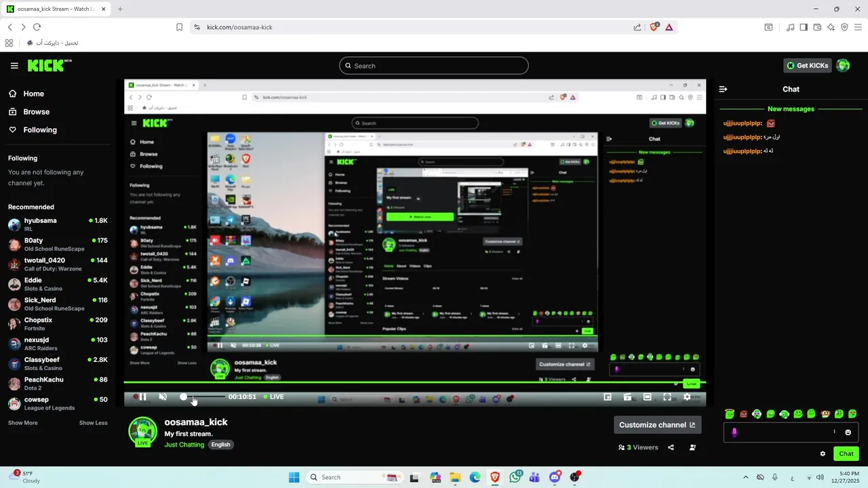Image resolution: width=868 pixels, height=488 pixels.
Task: Open Eddie recommended channel
Action: pyautogui.click(x=58, y=284)
